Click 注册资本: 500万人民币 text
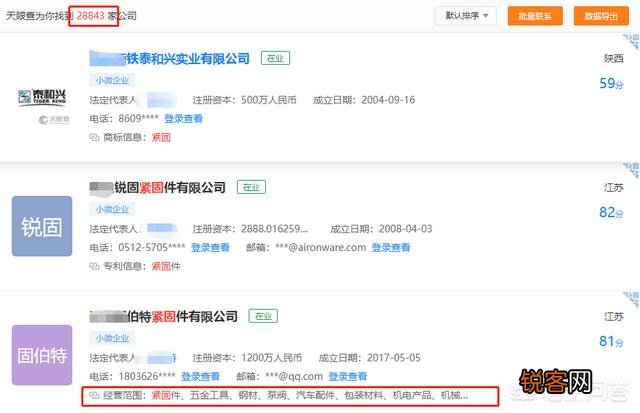The width and height of the screenshot is (640, 413). pyautogui.click(x=244, y=100)
